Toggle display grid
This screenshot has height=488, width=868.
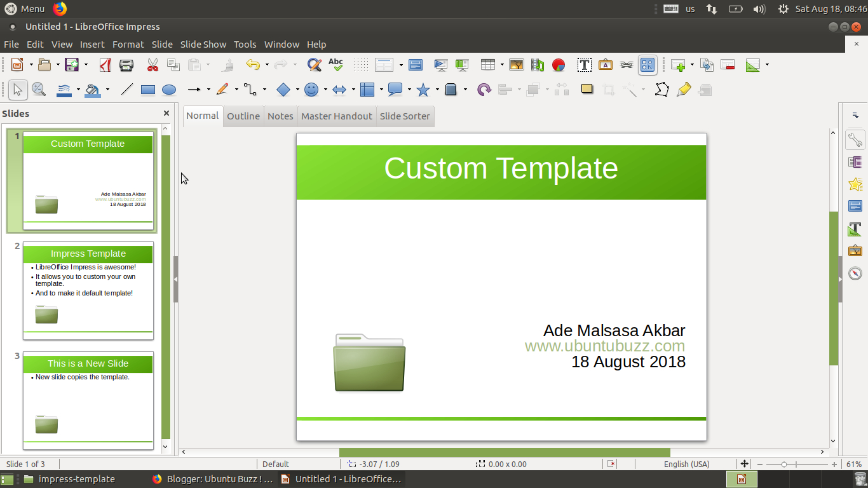click(362, 65)
